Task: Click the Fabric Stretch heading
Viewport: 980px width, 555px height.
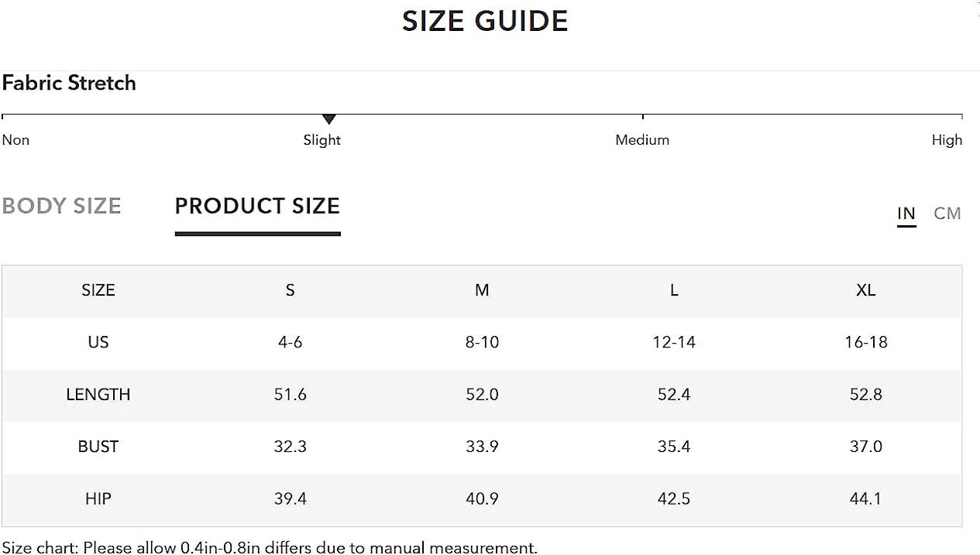Action: [x=69, y=83]
